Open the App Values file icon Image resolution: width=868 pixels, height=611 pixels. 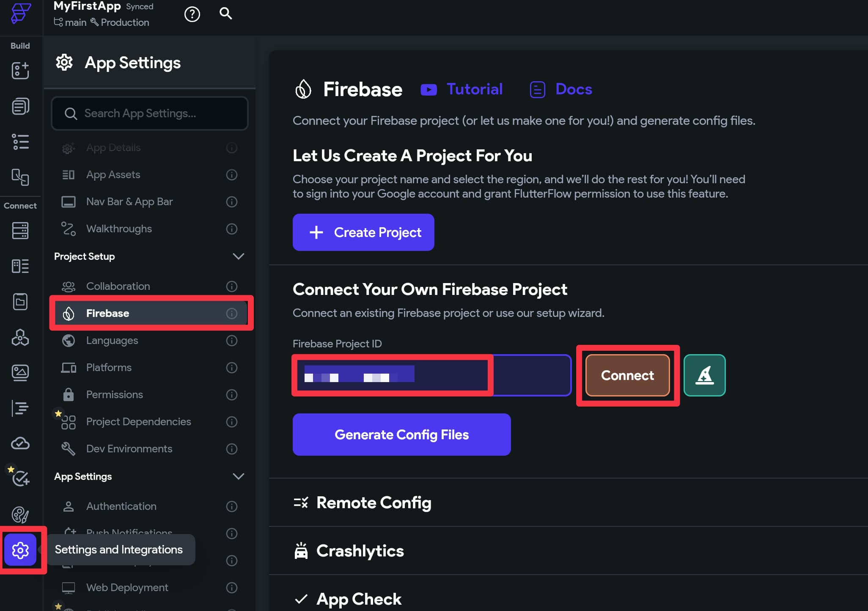(x=20, y=302)
